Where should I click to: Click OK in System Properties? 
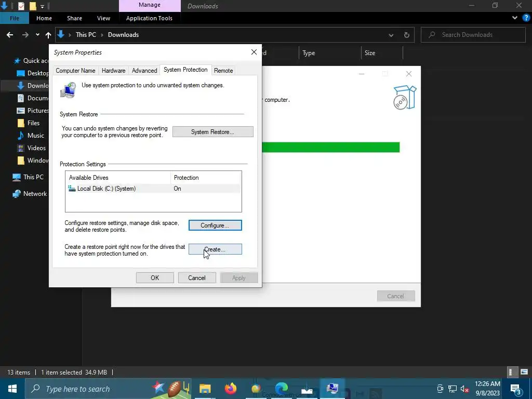click(x=155, y=277)
